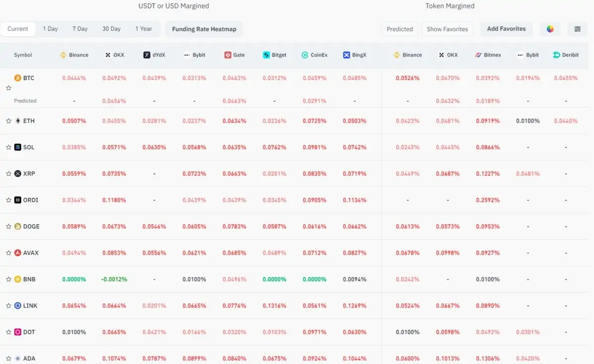Open the Funding Rate Heatmap
The width and height of the screenshot is (594, 364).
204,29
